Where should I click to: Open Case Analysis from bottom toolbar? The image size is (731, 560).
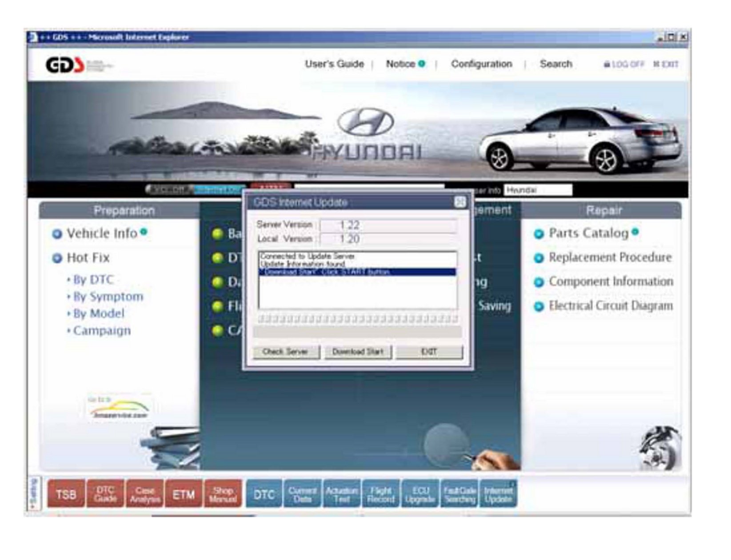[144, 494]
